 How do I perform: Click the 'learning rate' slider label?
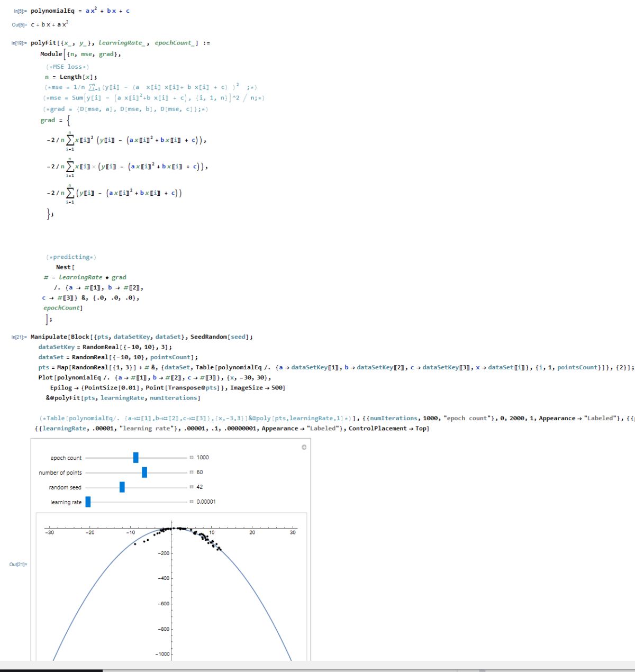click(x=66, y=503)
